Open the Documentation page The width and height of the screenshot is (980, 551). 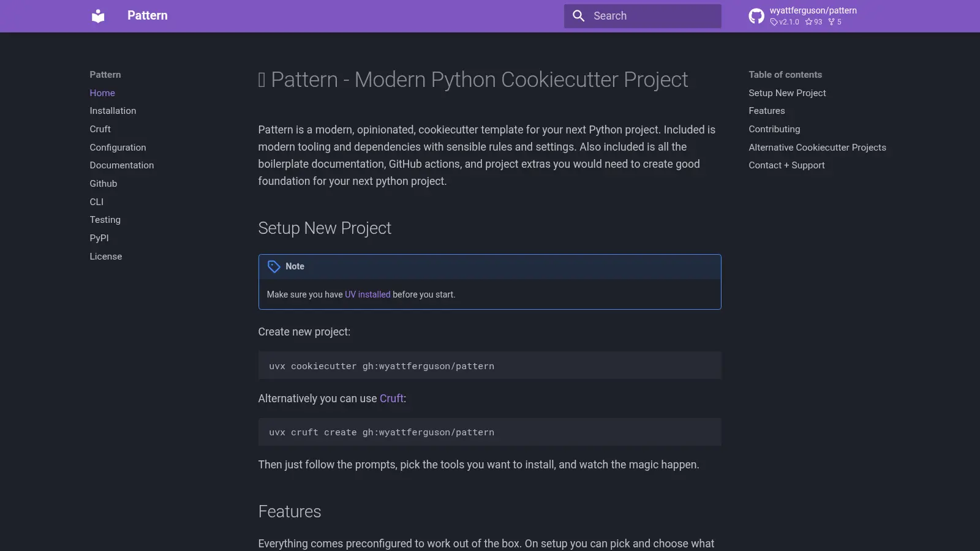[121, 165]
